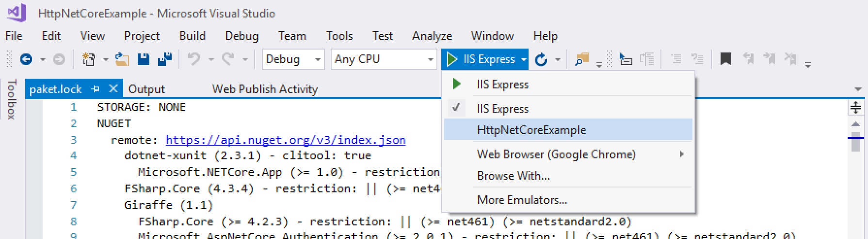Open the document tab list dropdown arrow
The height and width of the screenshot is (239, 868).
[858, 89]
